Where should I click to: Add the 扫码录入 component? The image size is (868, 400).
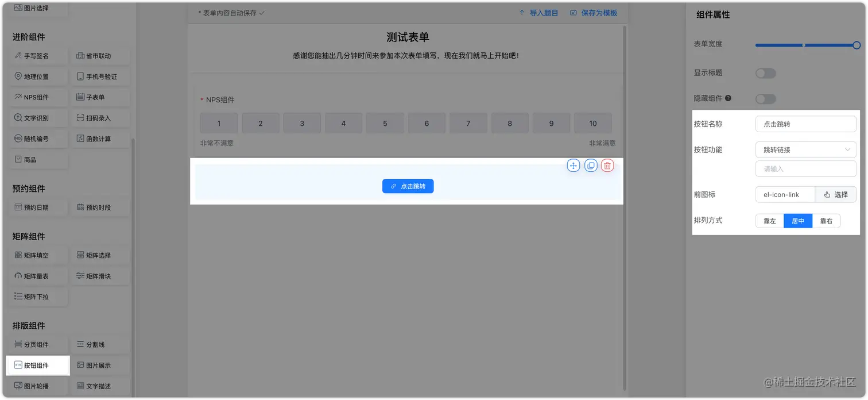pyautogui.click(x=100, y=118)
